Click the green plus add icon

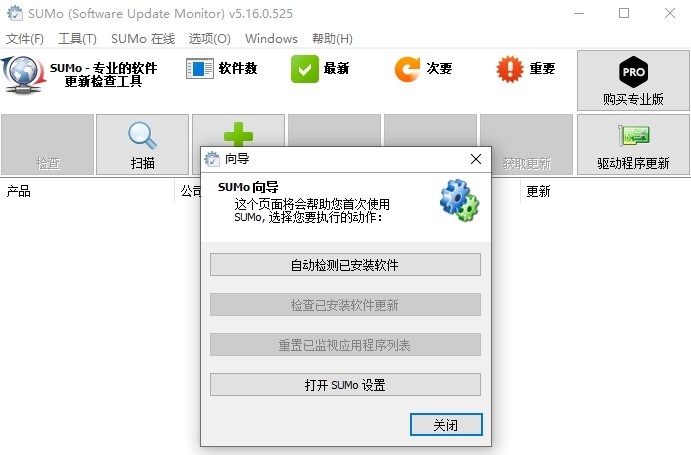click(x=238, y=134)
